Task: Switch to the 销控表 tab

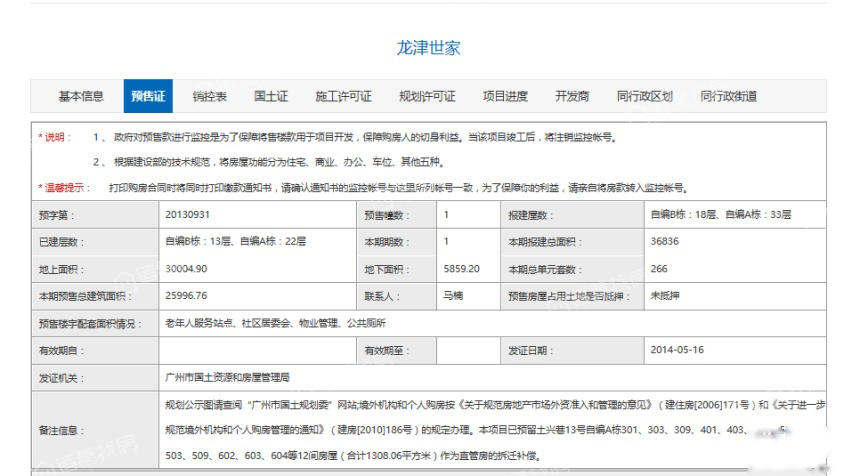Action: (210, 97)
